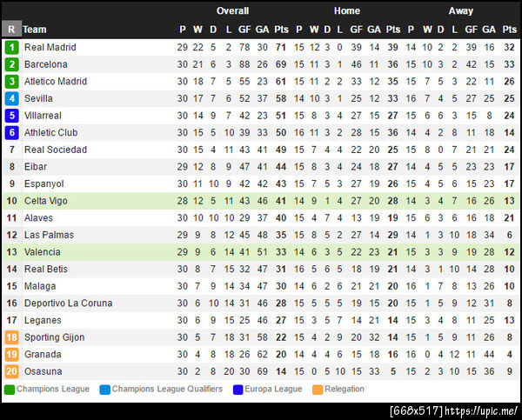
Task: Click the Celta Vigo team name
Action: 47,201
